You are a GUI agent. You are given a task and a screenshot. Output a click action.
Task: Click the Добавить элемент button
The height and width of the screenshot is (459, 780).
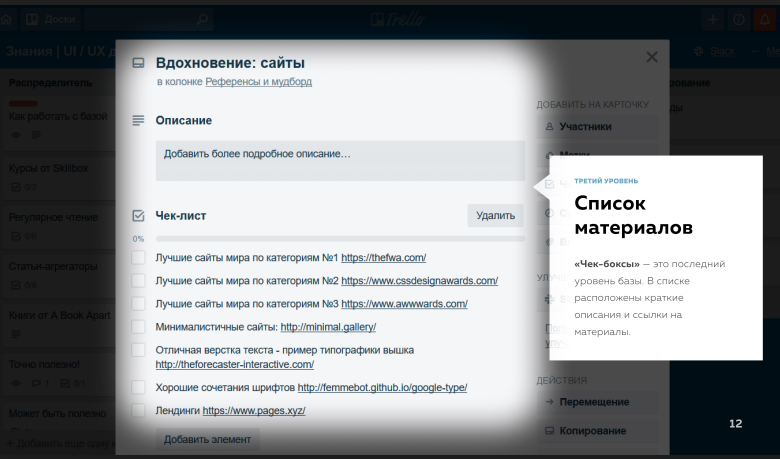(207, 440)
